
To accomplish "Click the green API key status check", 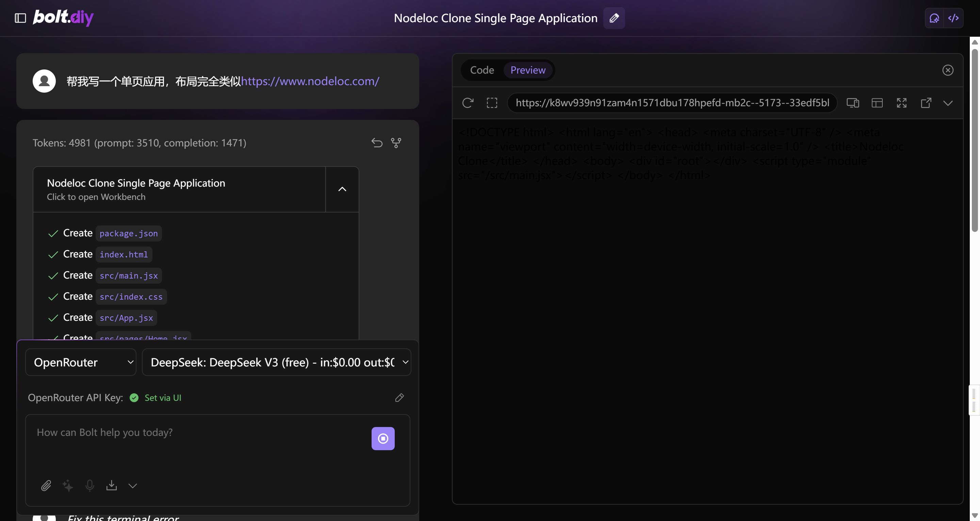I will pos(134,398).
